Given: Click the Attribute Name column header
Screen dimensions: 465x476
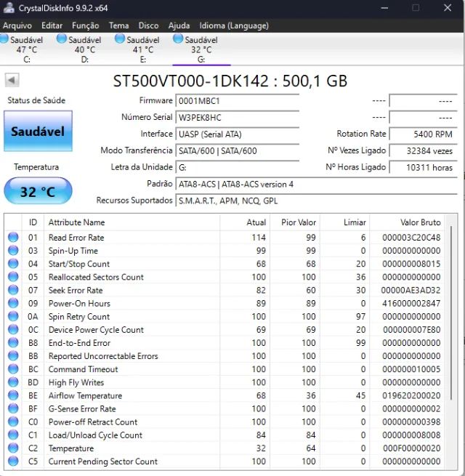Looking at the screenshot, I should (132, 222).
